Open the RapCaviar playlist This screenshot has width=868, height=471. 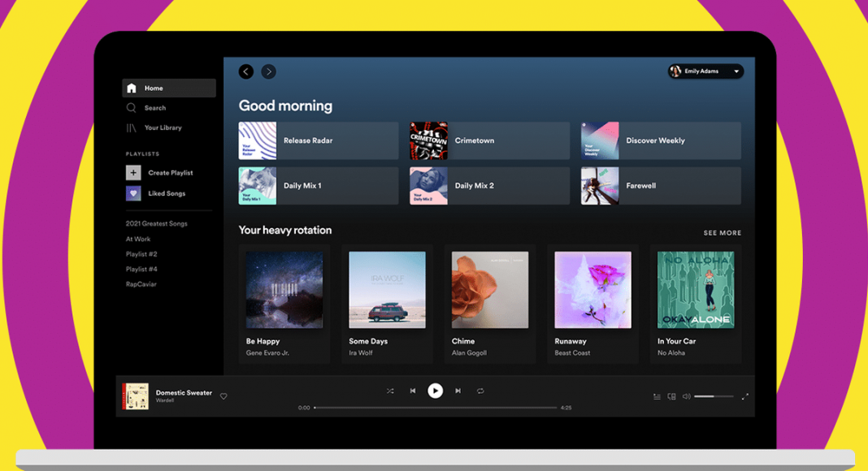pos(141,284)
